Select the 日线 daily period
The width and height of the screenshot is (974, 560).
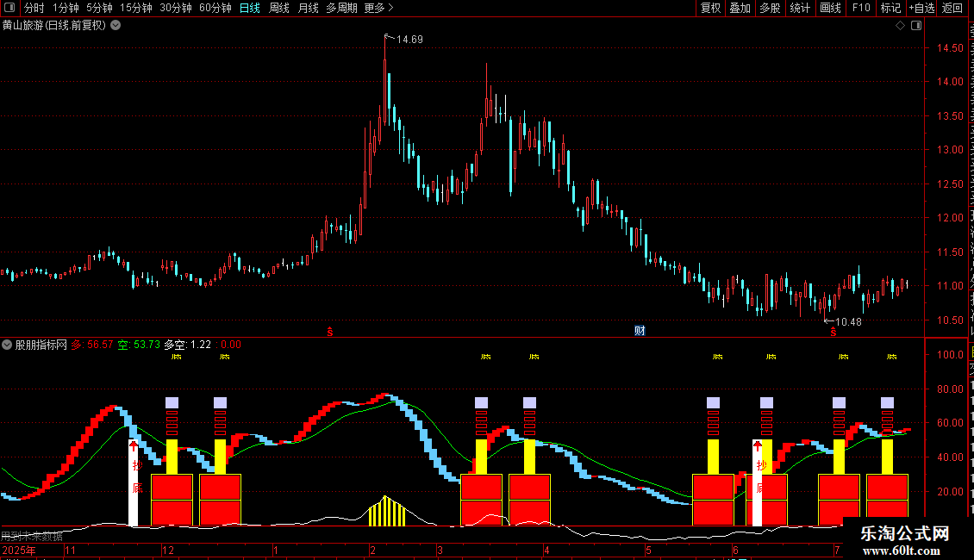pos(250,8)
